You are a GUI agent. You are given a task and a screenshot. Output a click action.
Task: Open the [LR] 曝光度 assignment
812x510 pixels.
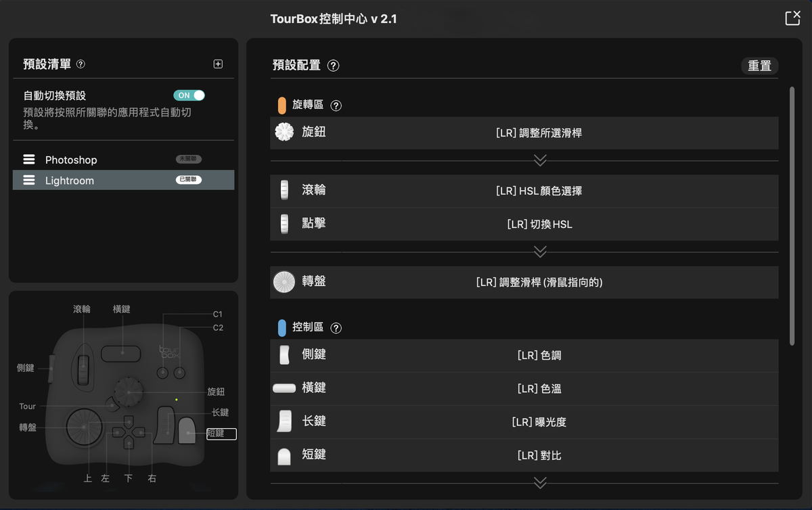[539, 422]
